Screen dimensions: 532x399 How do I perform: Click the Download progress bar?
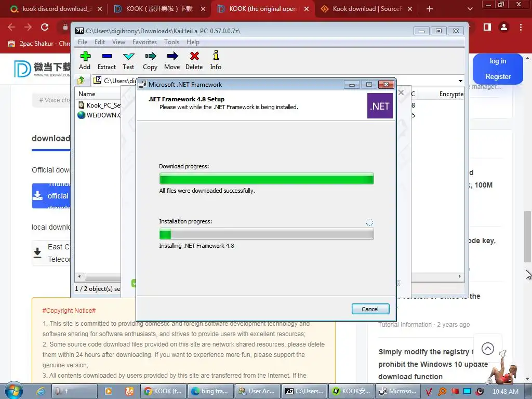(x=267, y=179)
